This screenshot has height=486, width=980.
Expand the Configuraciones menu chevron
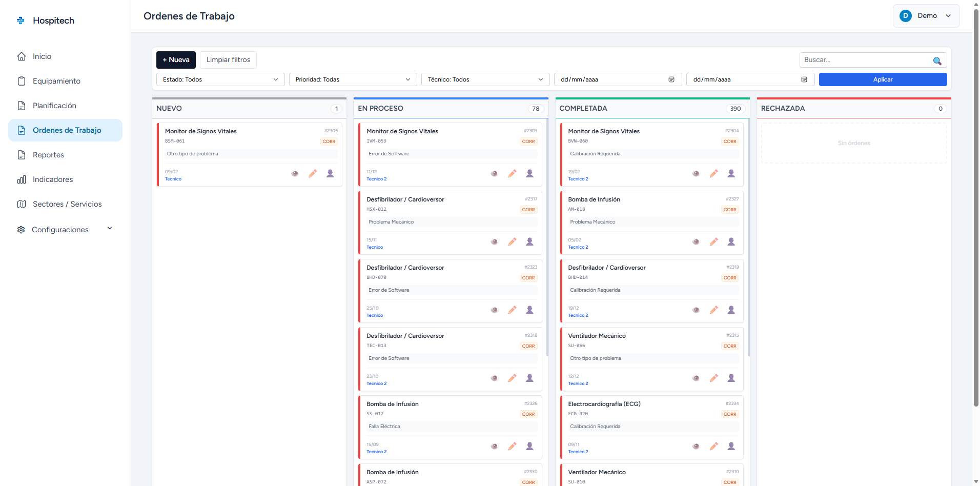(x=110, y=229)
